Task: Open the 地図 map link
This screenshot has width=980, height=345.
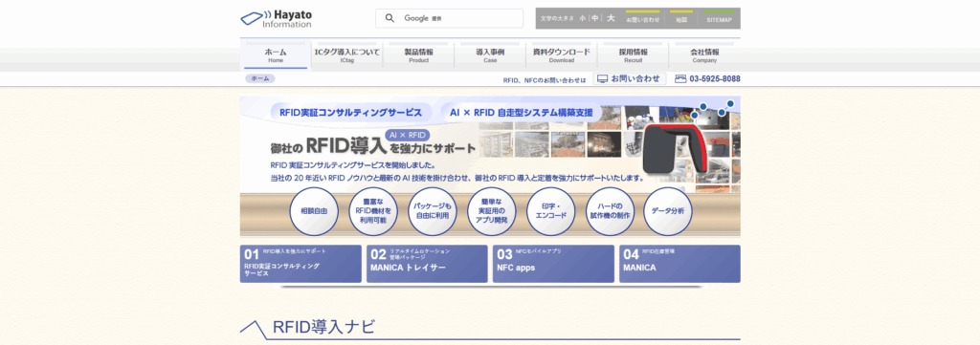Action: (681, 19)
